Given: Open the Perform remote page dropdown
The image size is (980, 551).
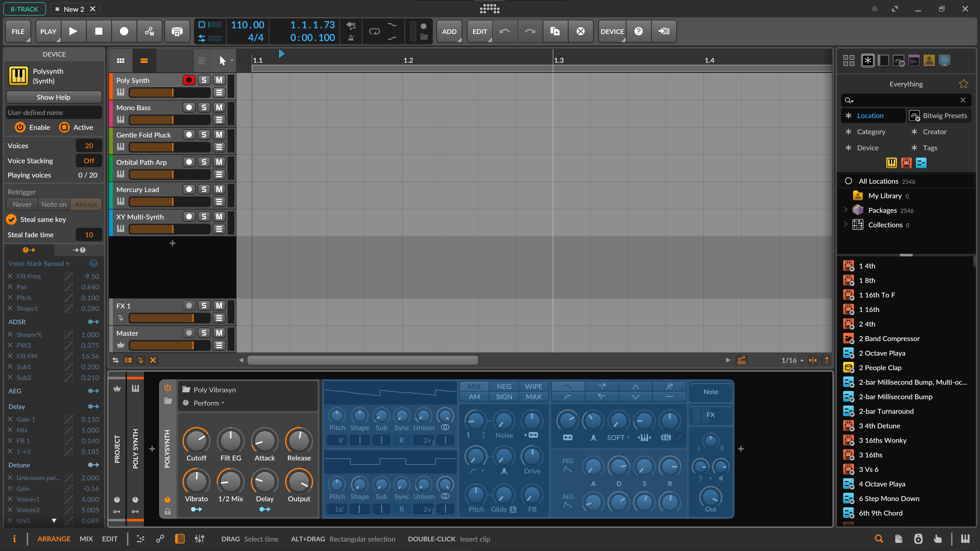Looking at the screenshot, I should 209,403.
